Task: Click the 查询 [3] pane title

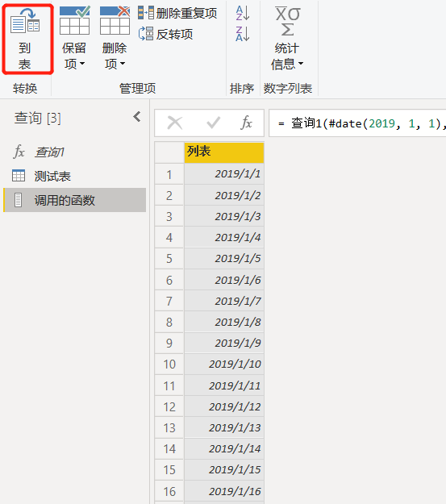Action: coord(37,118)
